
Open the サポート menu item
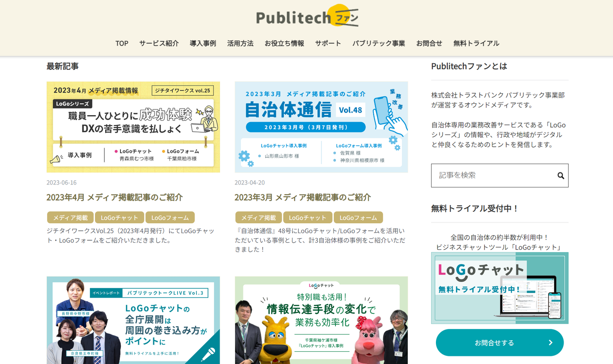point(328,43)
